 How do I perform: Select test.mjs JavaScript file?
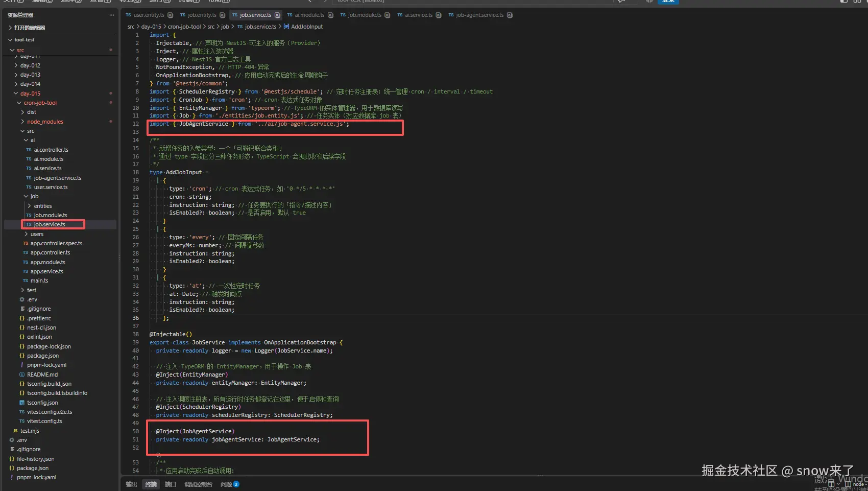[x=26, y=431]
